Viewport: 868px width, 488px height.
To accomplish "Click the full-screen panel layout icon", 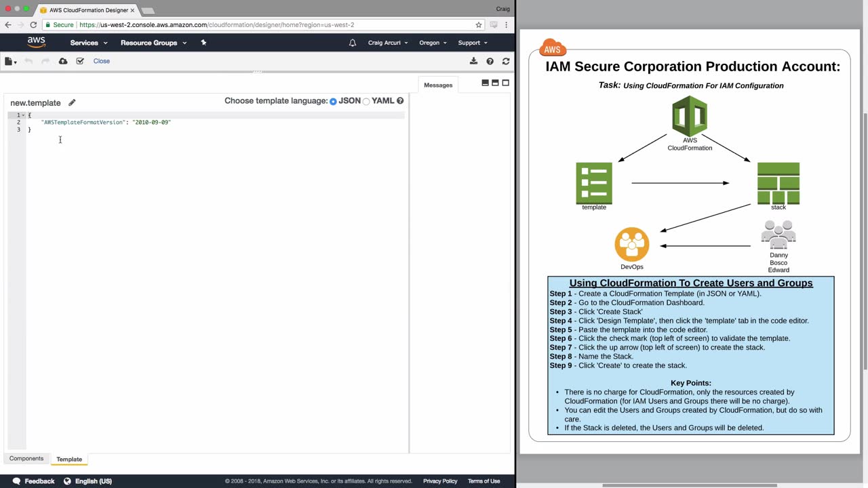I will pyautogui.click(x=505, y=83).
